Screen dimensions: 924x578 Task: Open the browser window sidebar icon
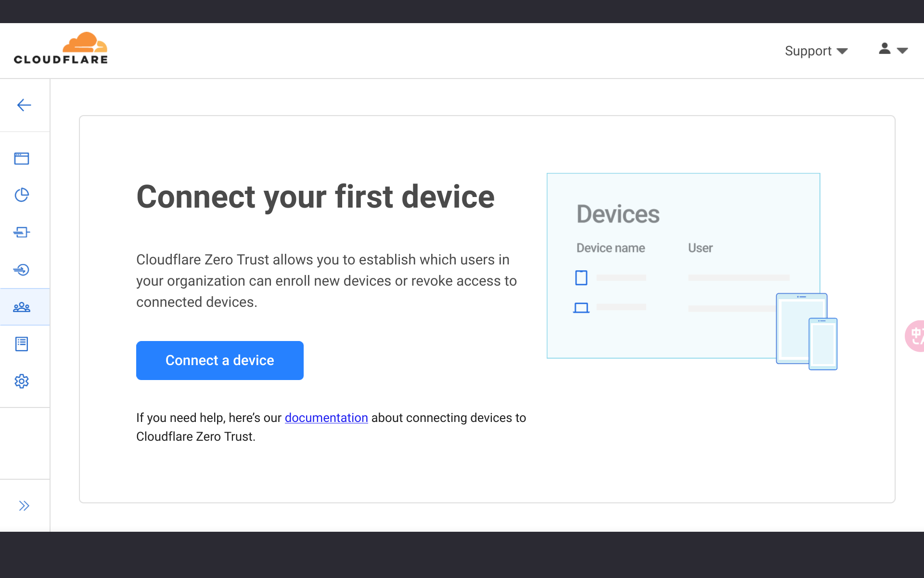click(22, 158)
